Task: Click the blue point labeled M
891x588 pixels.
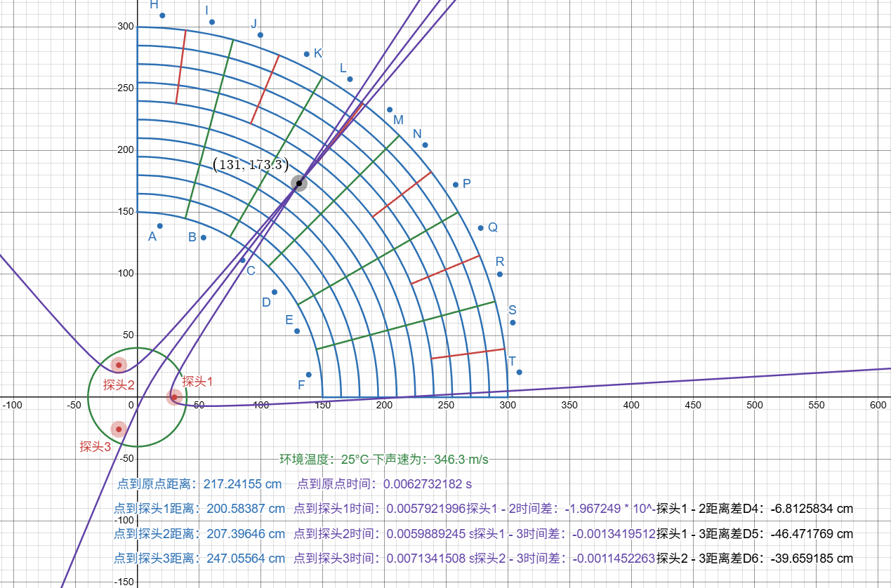Action: (390, 109)
